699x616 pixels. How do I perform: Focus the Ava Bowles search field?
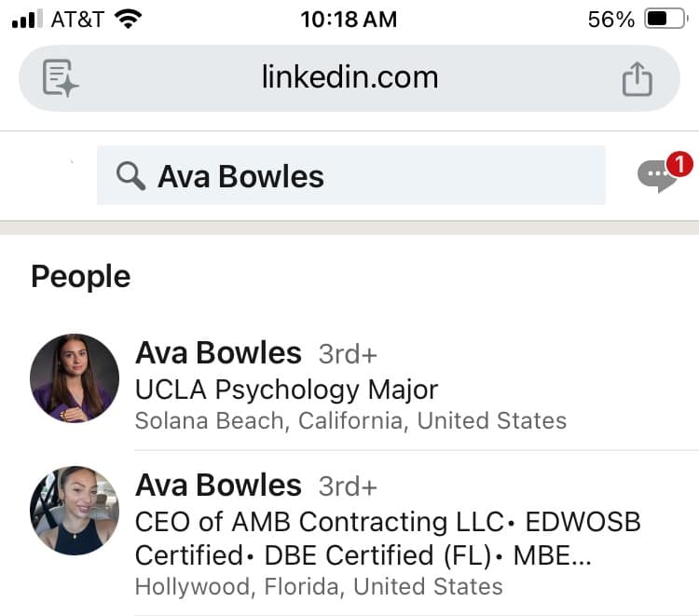pyautogui.click(x=373, y=175)
